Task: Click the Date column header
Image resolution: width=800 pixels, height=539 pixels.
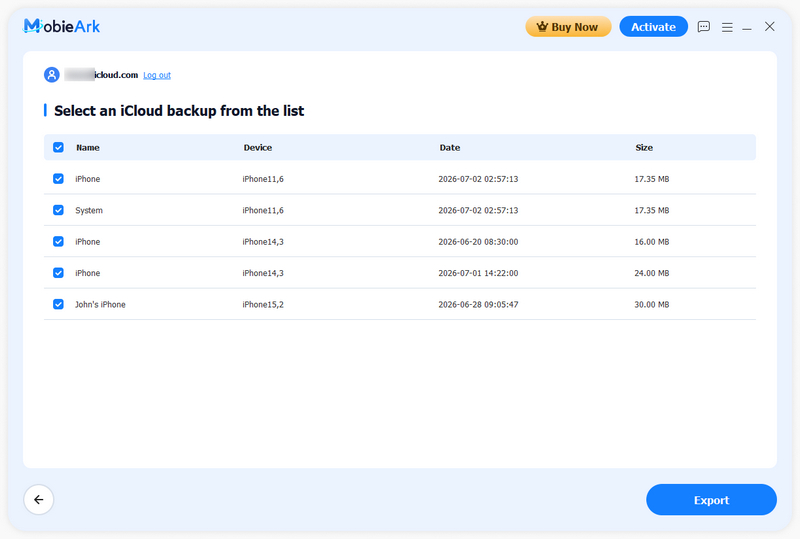Action: coord(450,148)
